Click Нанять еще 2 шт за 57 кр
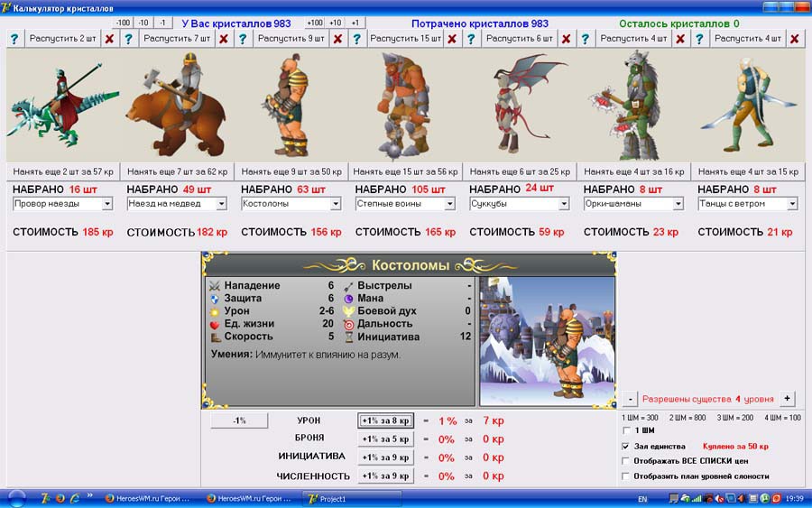The height and width of the screenshot is (508, 812). (62, 171)
